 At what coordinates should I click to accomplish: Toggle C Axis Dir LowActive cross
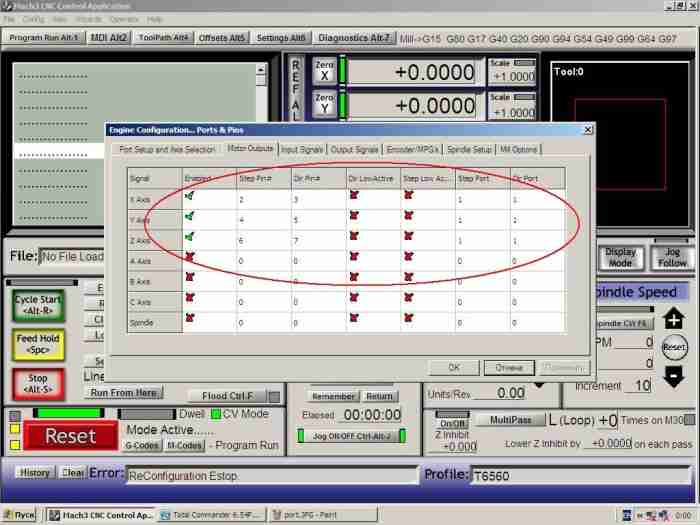(354, 297)
